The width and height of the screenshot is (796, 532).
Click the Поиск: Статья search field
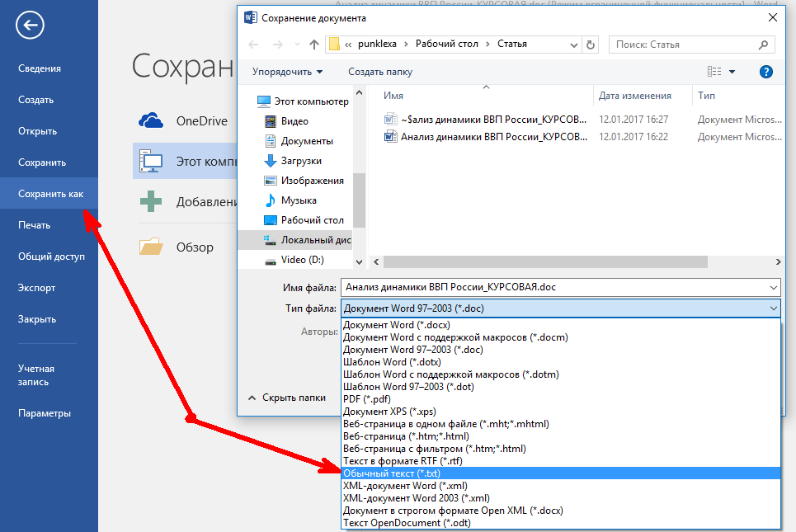point(693,44)
